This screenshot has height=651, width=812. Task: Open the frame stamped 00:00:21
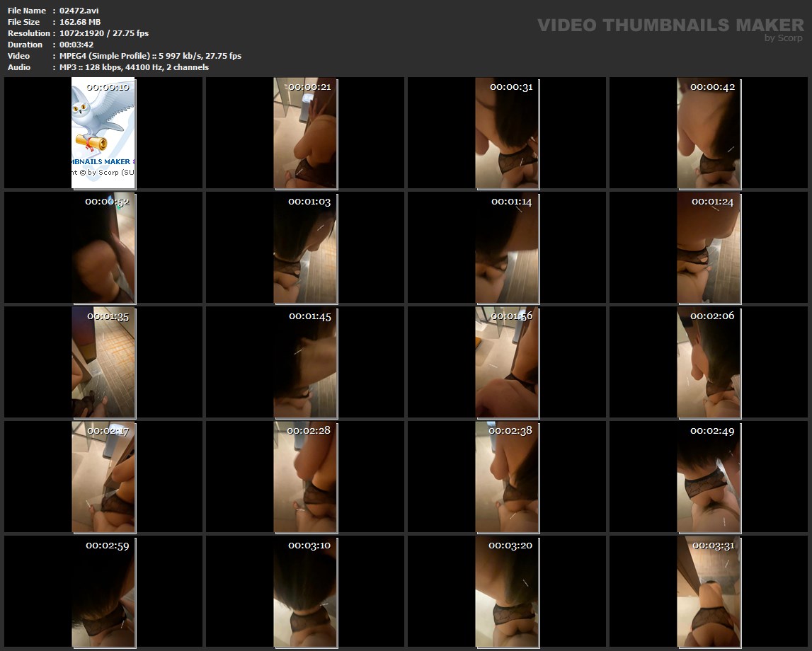[305, 133]
